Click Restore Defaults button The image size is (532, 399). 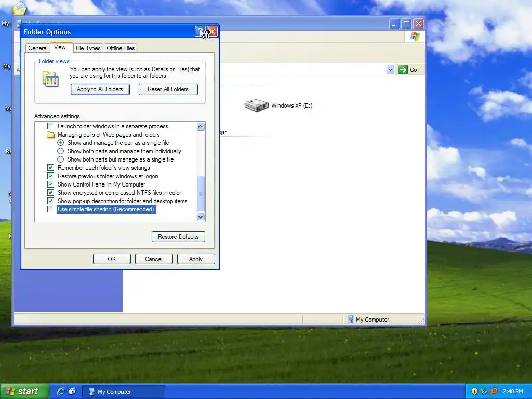tap(178, 237)
